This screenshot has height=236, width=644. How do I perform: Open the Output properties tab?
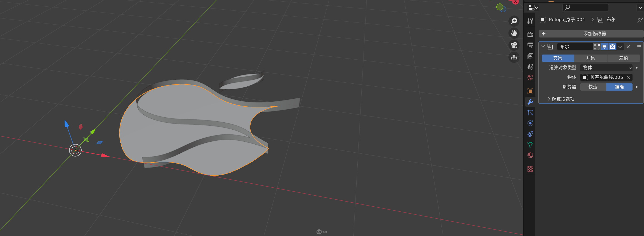(x=530, y=45)
